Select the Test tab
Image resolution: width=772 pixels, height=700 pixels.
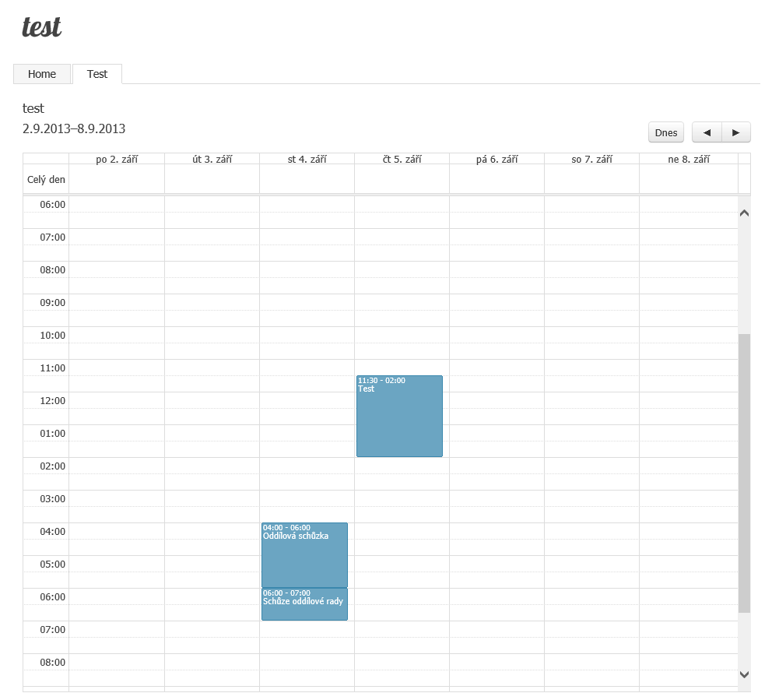(97, 74)
